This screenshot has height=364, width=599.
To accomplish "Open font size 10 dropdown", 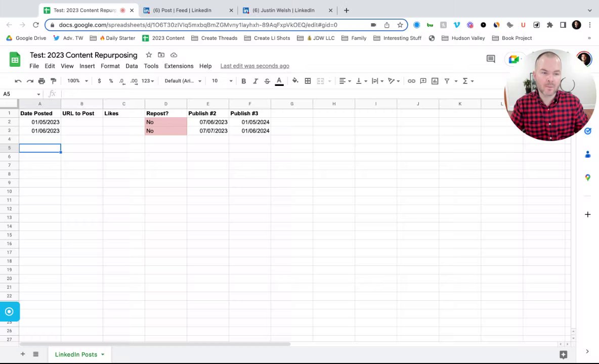I will (222, 81).
